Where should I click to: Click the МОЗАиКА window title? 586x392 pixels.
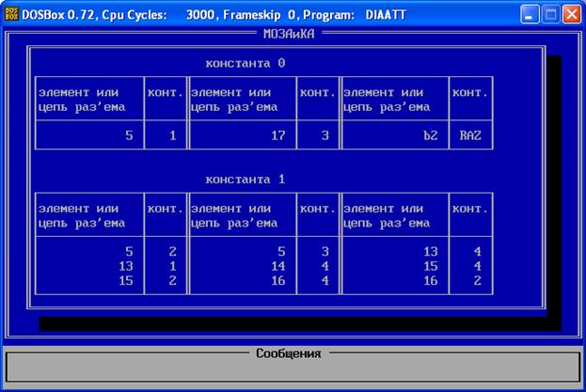point(289,33)
